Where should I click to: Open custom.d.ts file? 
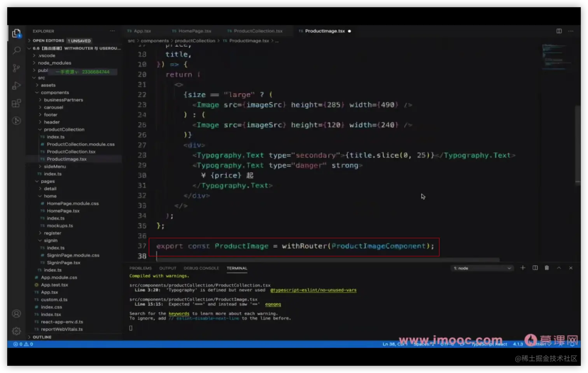click(x=54, y=299)
